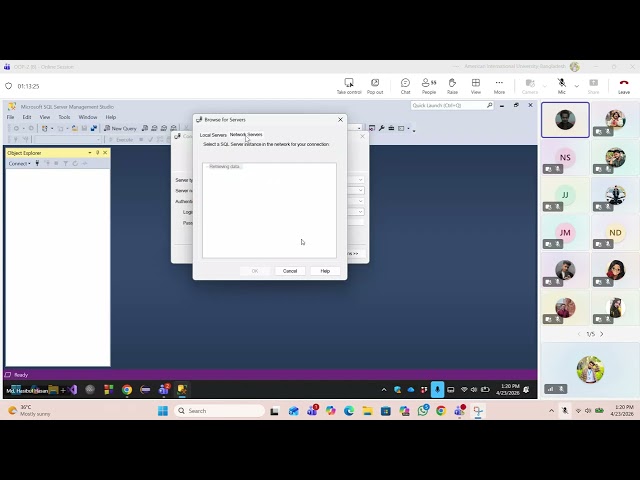The height and width of the screenshot is (480, 640).
Task: Show hidden icons in Windows system tray
Action: (x=551, y=411)
